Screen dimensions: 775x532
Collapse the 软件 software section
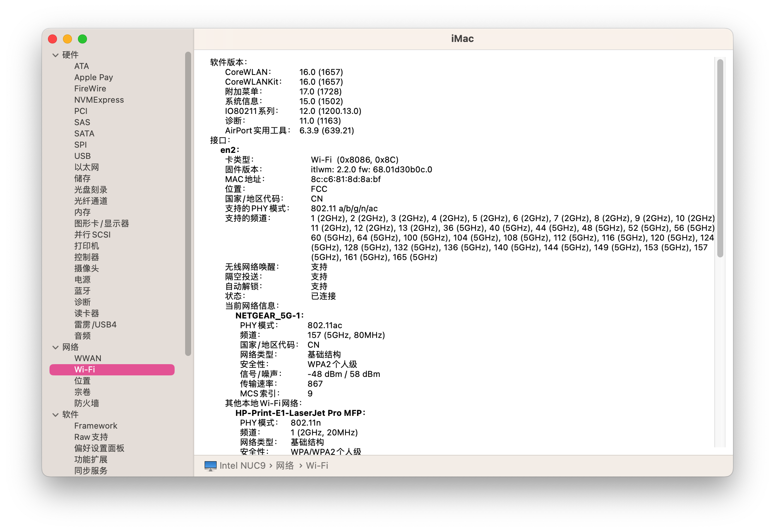coord(55,415)
